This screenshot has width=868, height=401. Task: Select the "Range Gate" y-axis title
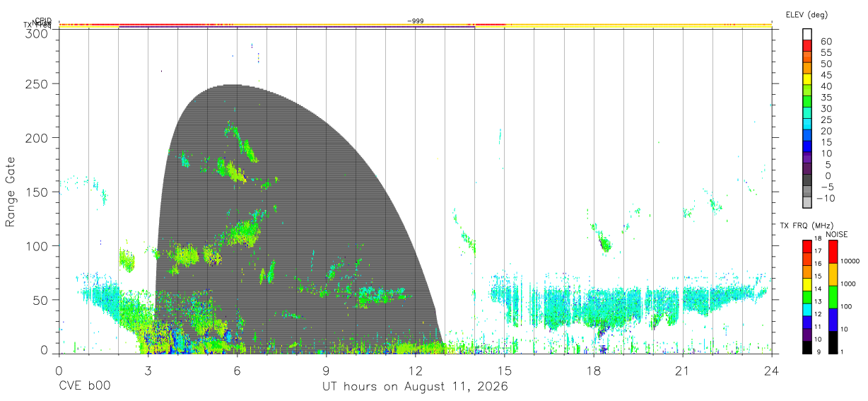(x=11, y=192)
